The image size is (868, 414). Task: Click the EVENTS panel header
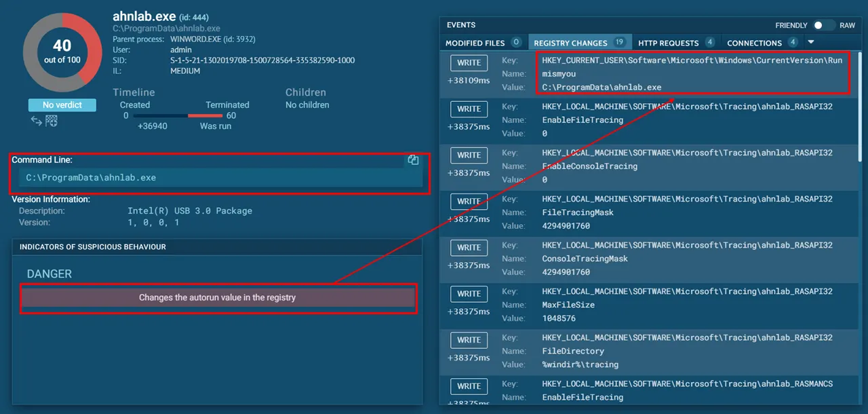coord(461,25)
